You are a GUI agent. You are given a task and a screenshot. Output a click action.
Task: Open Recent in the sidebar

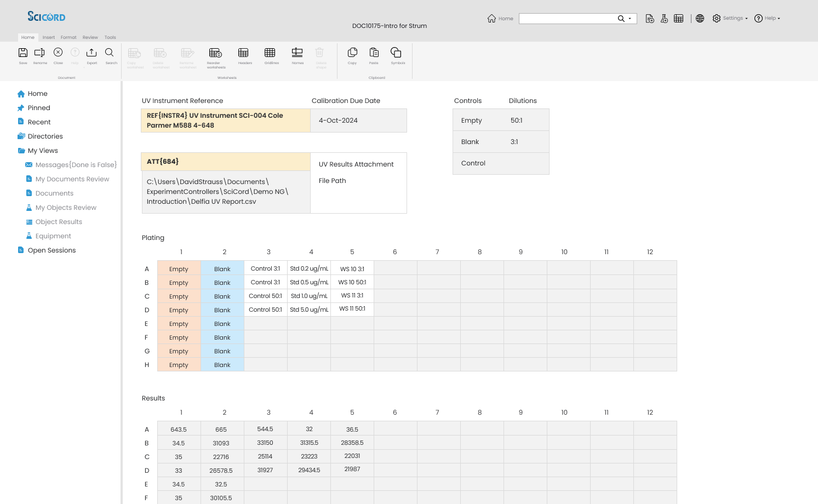pos(39,122)
